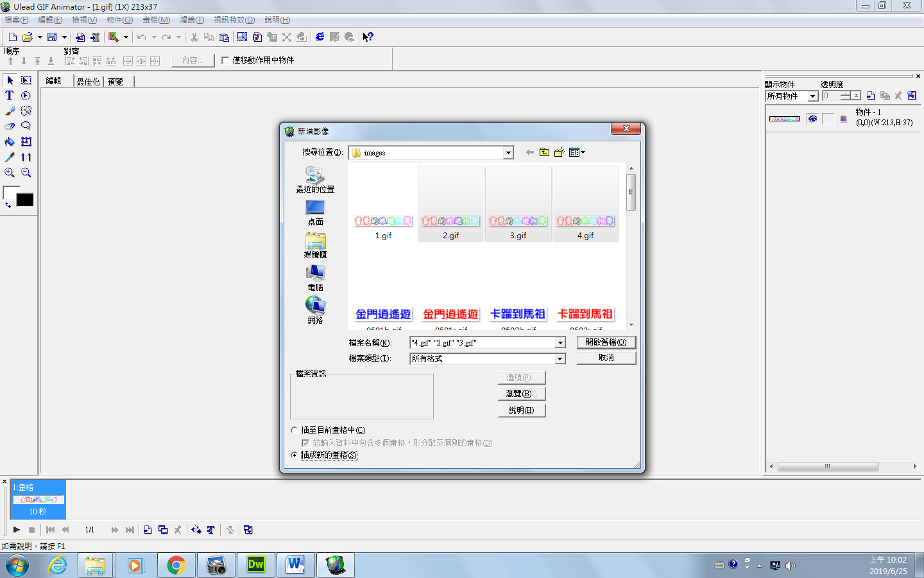Go up one folder level icon

tap(544, 152)
